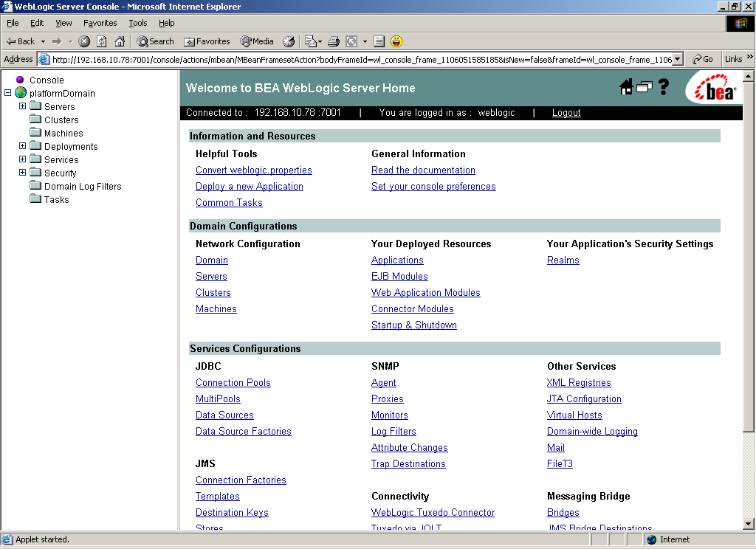756x549 pixels.
Task: Click the Media toolbar button
Action: pos(257,41)
